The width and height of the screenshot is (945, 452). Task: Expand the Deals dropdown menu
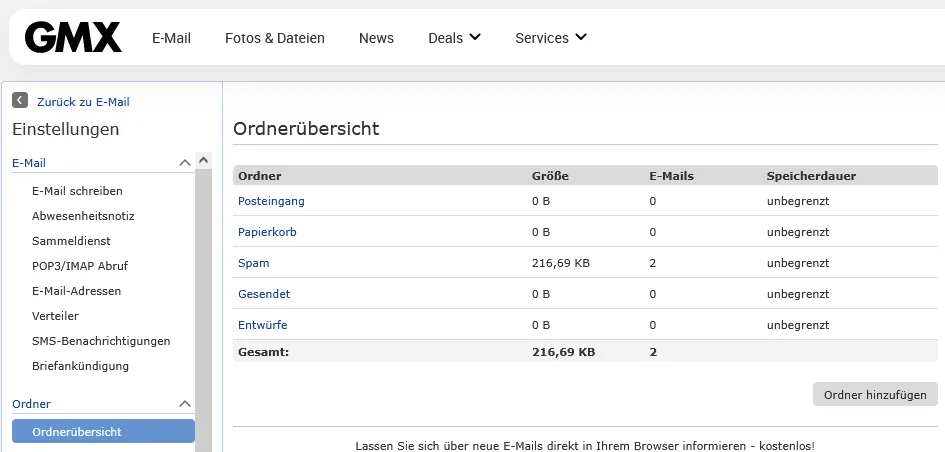pos(454,38)
